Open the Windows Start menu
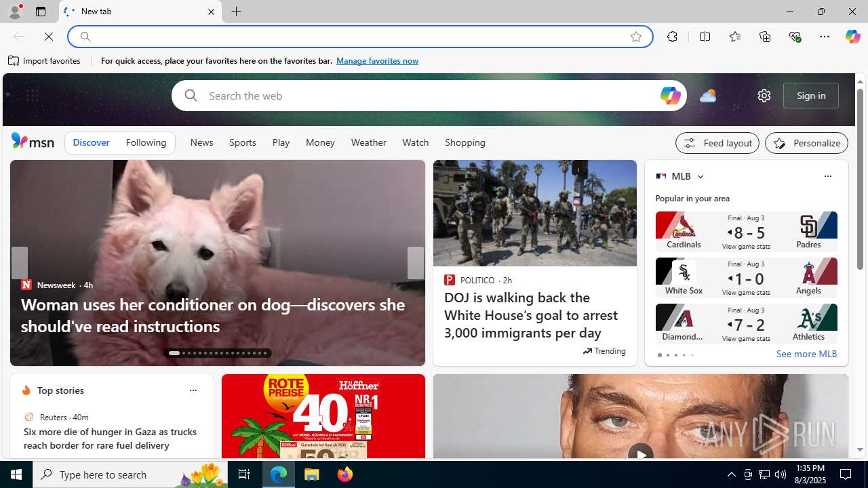The width and height of the screenshot is (868, 488). [16, 474]
